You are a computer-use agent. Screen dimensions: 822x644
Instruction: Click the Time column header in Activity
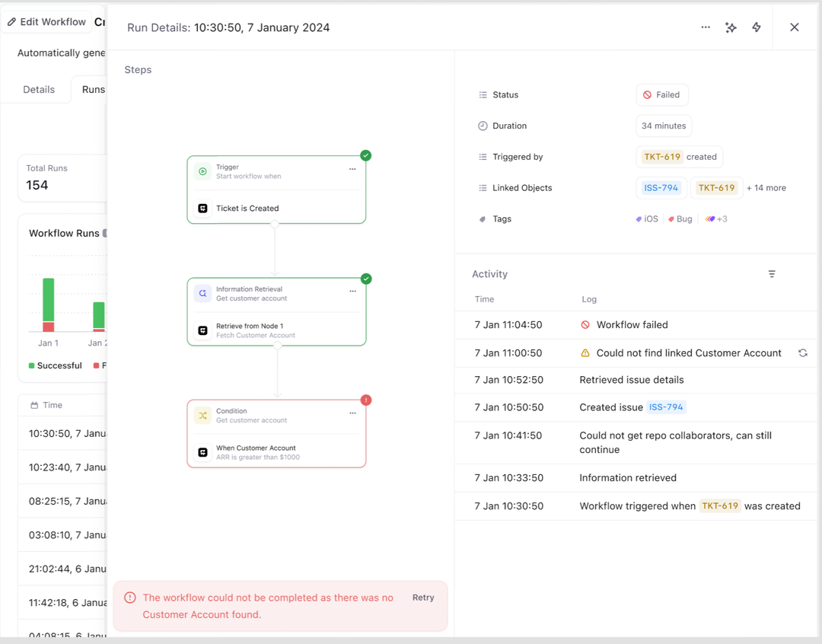coord(484,299)
